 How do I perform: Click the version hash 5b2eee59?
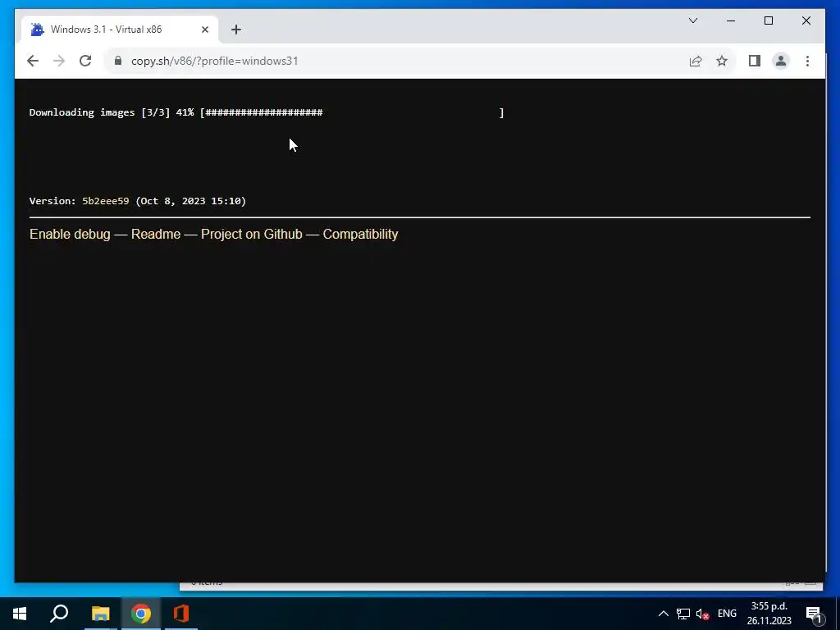(x=106, y=201)
